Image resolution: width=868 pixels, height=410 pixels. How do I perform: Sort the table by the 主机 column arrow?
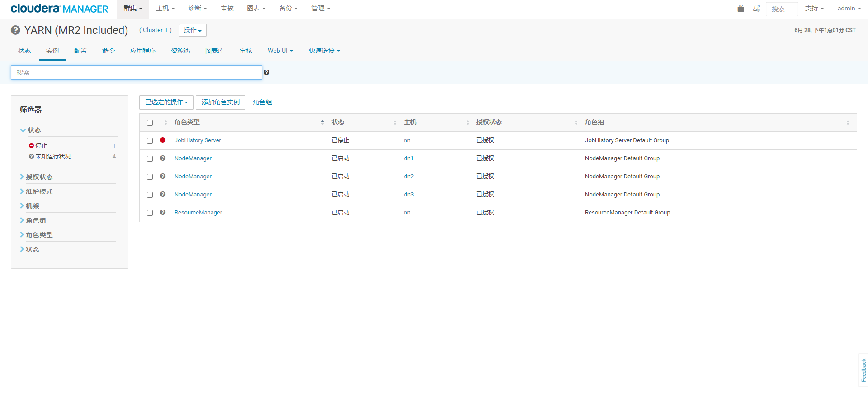467,122
